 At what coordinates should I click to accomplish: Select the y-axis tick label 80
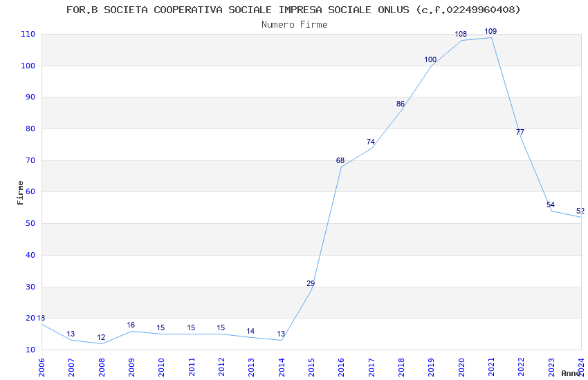[30, 129]
